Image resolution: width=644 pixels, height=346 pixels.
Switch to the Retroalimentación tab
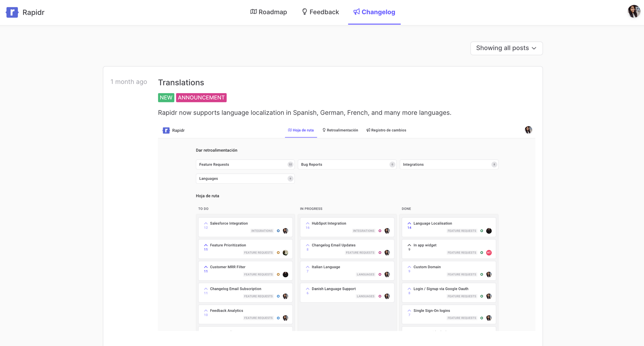click(x=342, y=130)
